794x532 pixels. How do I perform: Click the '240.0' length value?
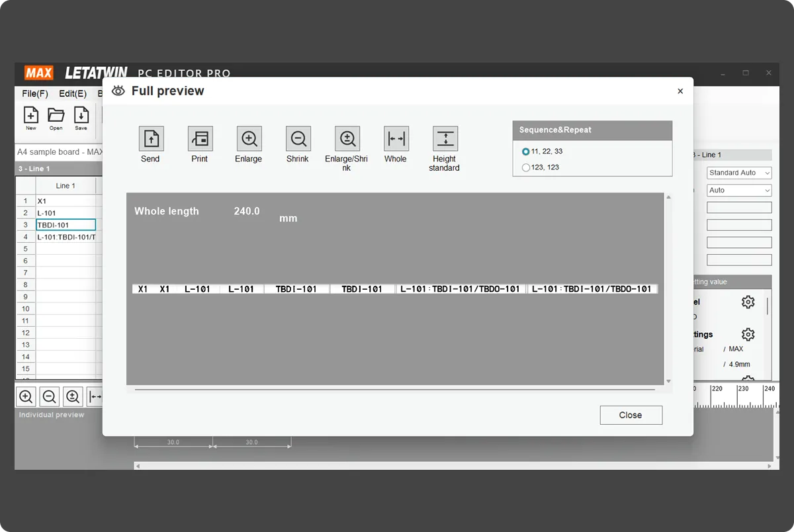(x=247, y=211)
